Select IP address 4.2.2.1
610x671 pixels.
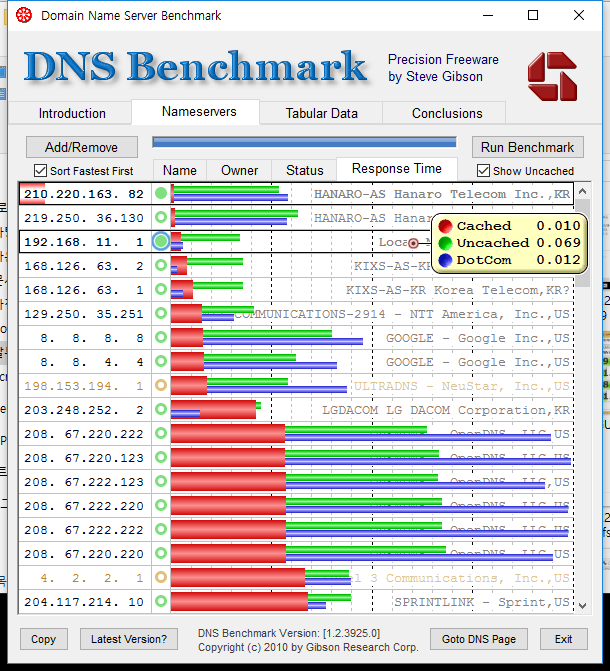coord(92,578)
